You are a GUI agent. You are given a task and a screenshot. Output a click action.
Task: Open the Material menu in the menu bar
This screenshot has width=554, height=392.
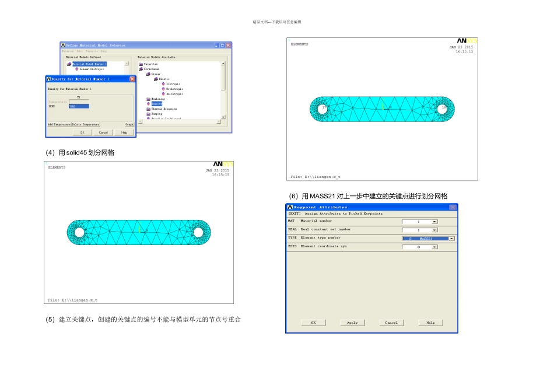[68, 51]
